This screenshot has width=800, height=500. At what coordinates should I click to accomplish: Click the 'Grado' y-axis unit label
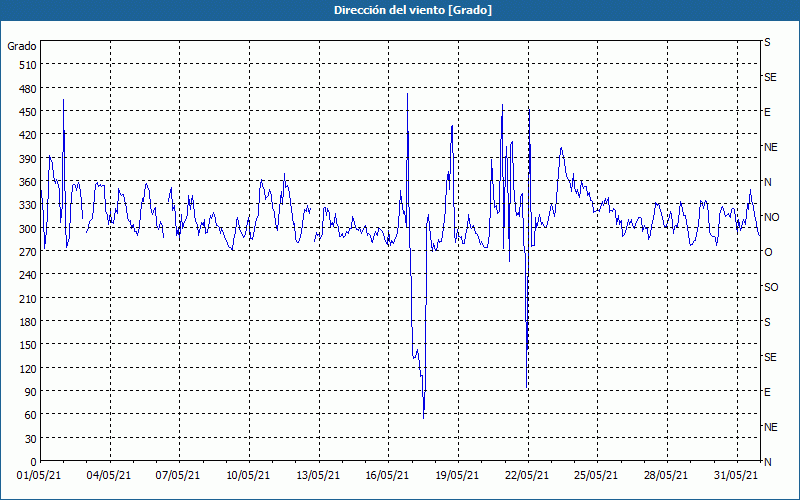click(x=22, y=46)
